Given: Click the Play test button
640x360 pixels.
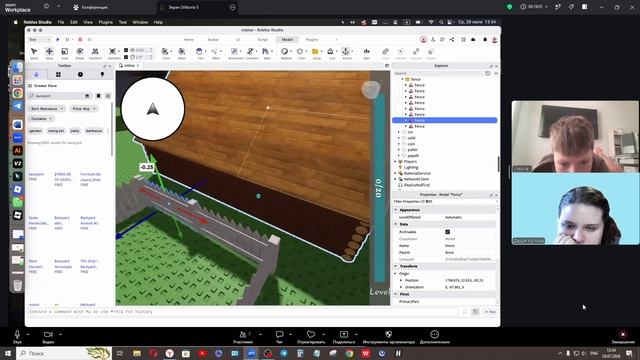Looking at the screenshot, I should [x=58, y=40].
